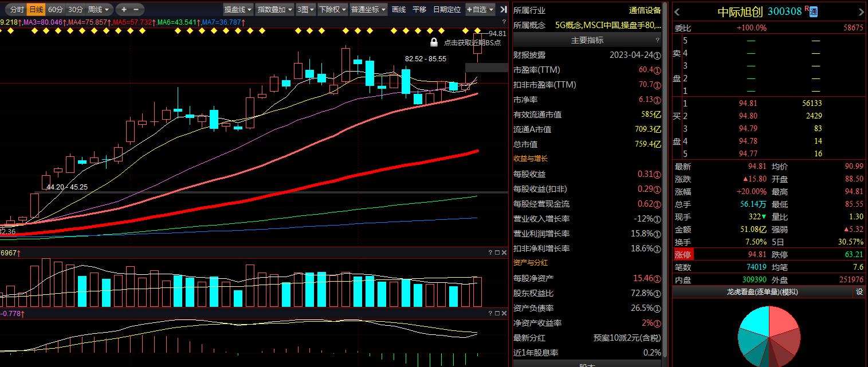Maximize the volume indicator sub-panel

(x=497, y=252)
